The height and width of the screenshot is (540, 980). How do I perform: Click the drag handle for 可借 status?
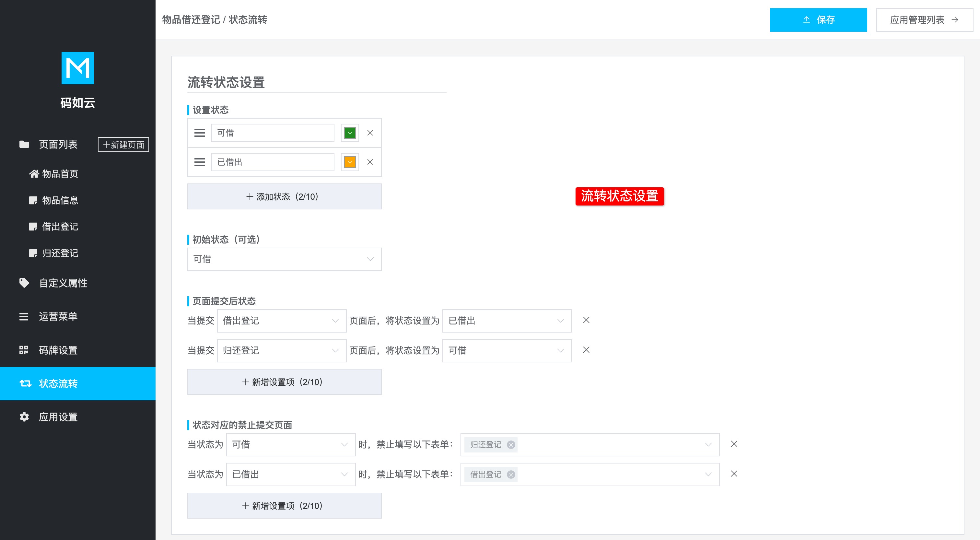(199, 133)
